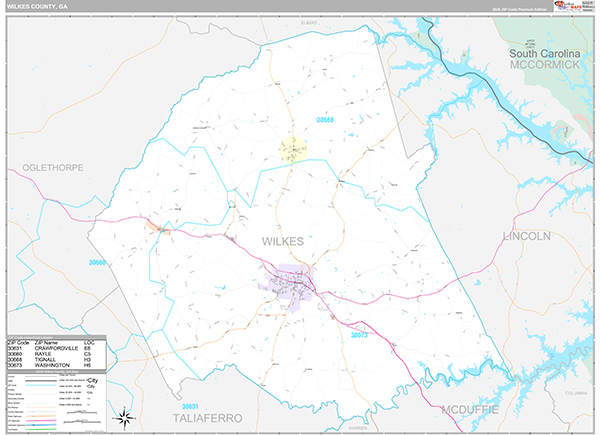Click the 'MCDUFFIE' county label
600x435 pixels.
click(x=470, y=410)
